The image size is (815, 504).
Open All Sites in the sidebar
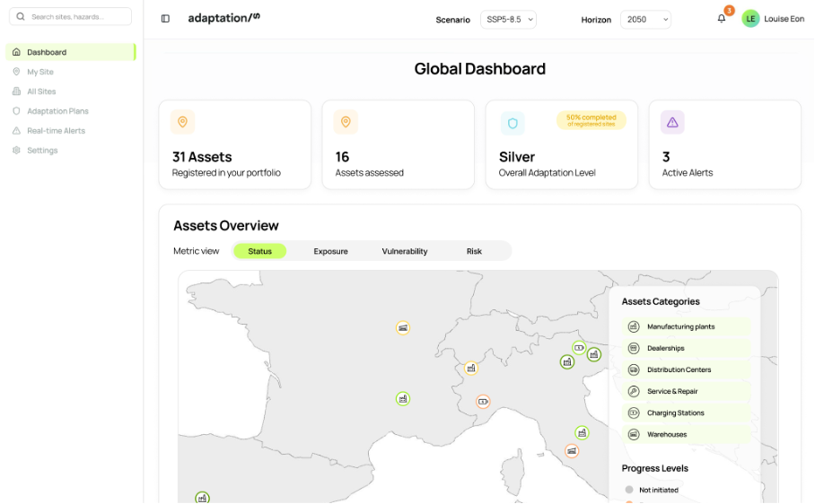[41, 91]
